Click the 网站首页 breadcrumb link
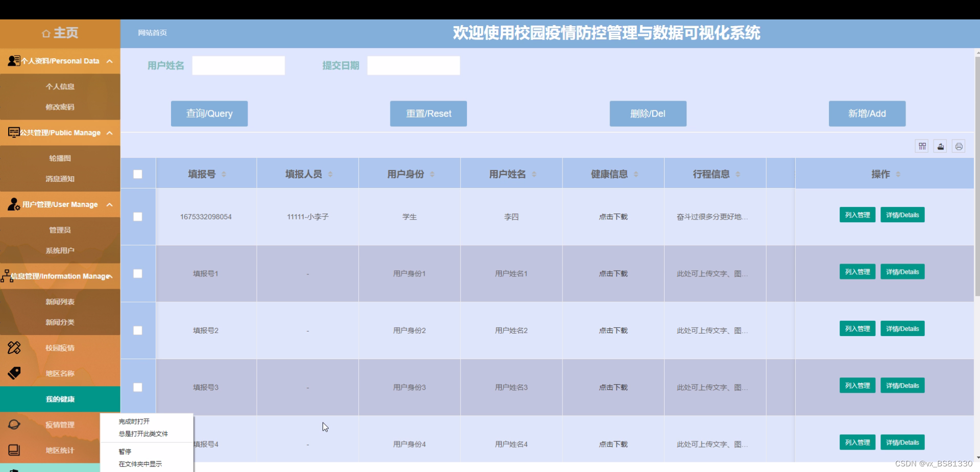Screen dimensions: 980x472 pos(152,33)
